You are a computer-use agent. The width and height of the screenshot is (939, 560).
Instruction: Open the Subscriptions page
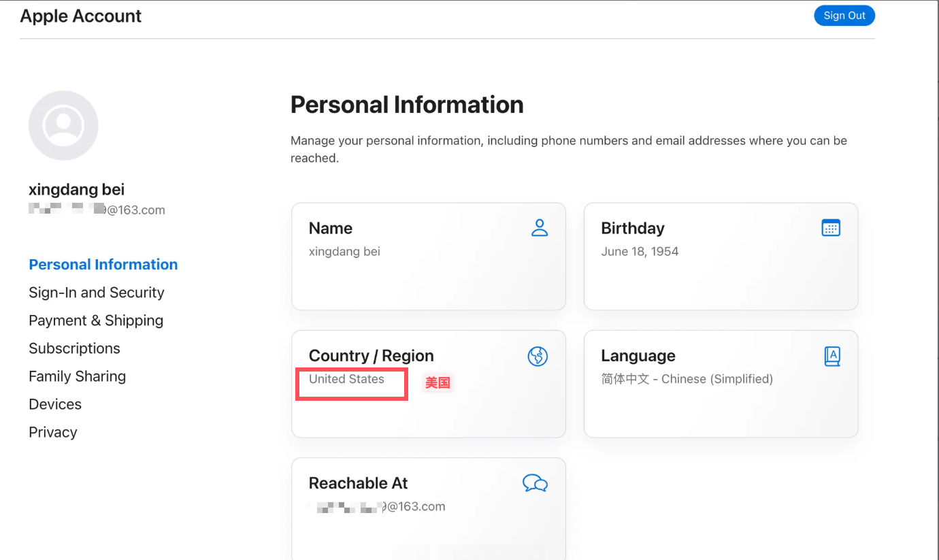(74, 348)
